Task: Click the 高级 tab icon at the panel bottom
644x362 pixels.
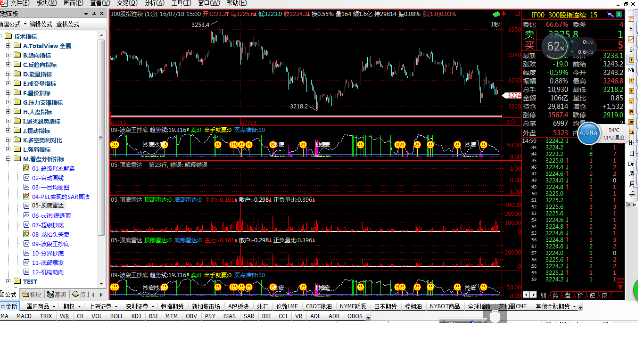Action: pos(50,295)
